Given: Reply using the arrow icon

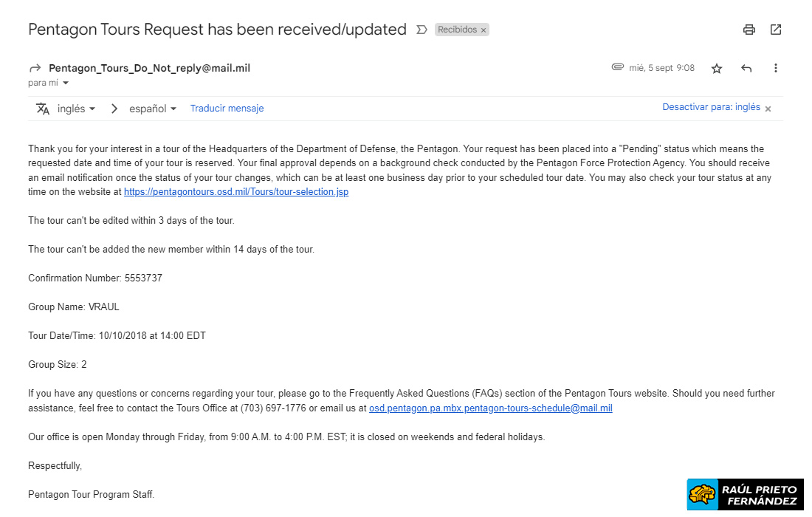Looking at the screenshot, I should pyautogui.click(x=746, y=69).
